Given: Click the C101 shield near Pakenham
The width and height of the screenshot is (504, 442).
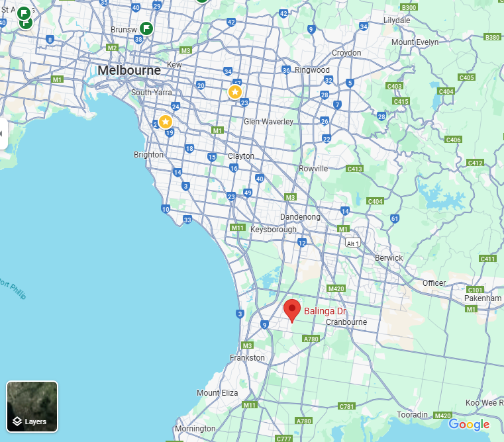Looking at the screenshot, I should pyautogui.click(x=475, y=289).
